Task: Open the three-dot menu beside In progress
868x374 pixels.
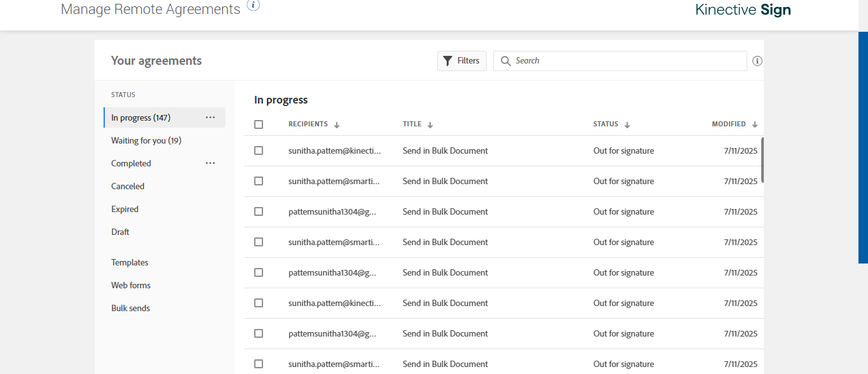Action: point(210,117)
